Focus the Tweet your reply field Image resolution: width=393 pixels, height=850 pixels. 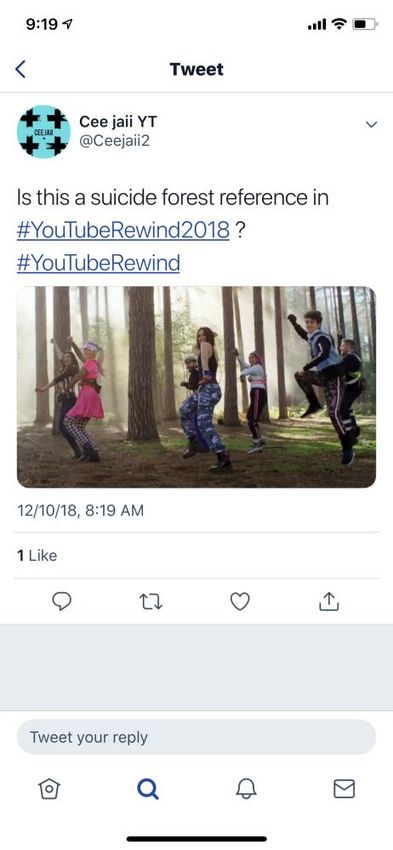(196, 737)
